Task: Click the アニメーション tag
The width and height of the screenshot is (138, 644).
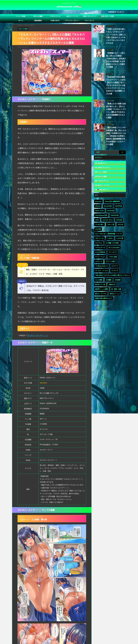Action: pos(100,257)
